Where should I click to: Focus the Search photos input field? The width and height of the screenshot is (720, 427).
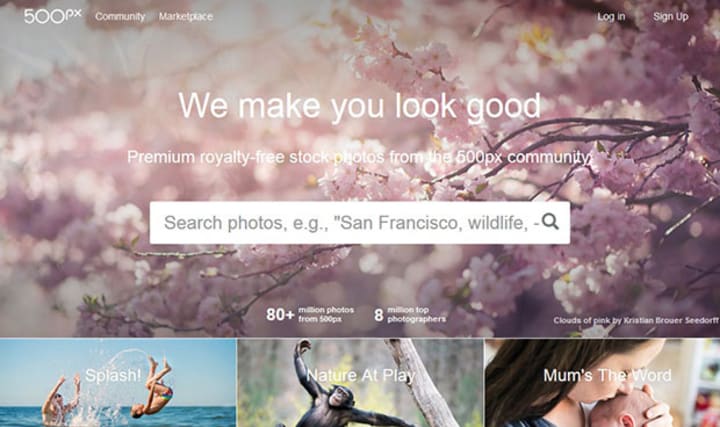[x=360, y=223]
